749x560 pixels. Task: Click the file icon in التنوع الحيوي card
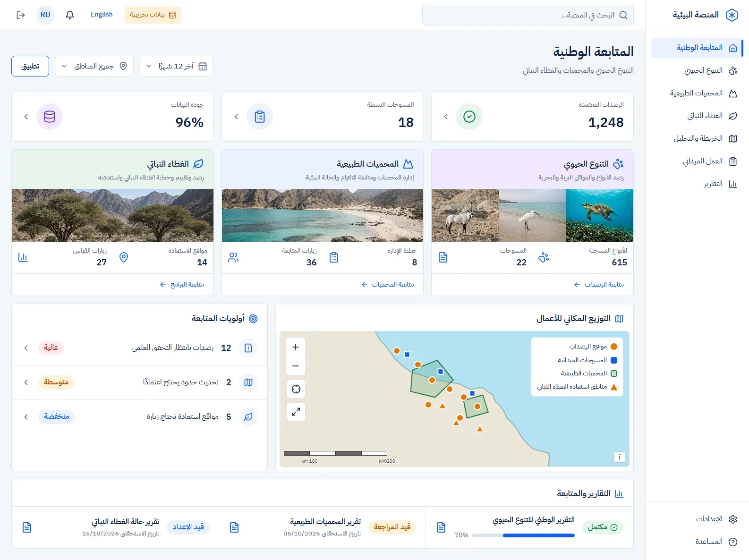(443, 257)
